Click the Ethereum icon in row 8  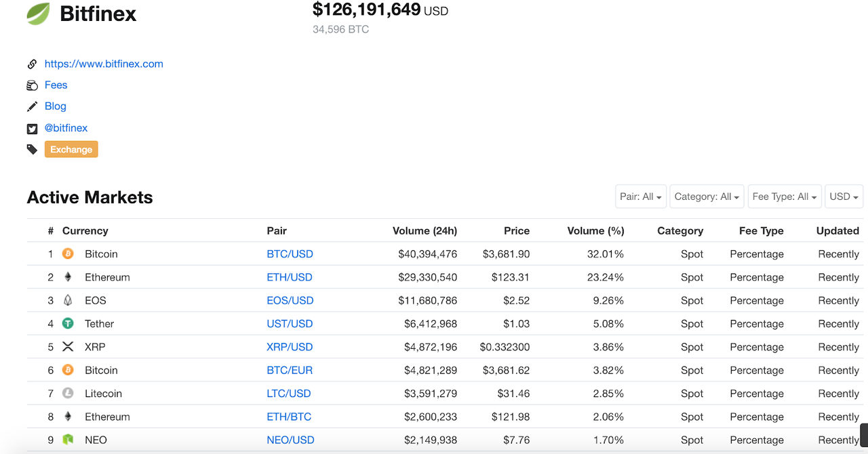(x=68, y=417)
